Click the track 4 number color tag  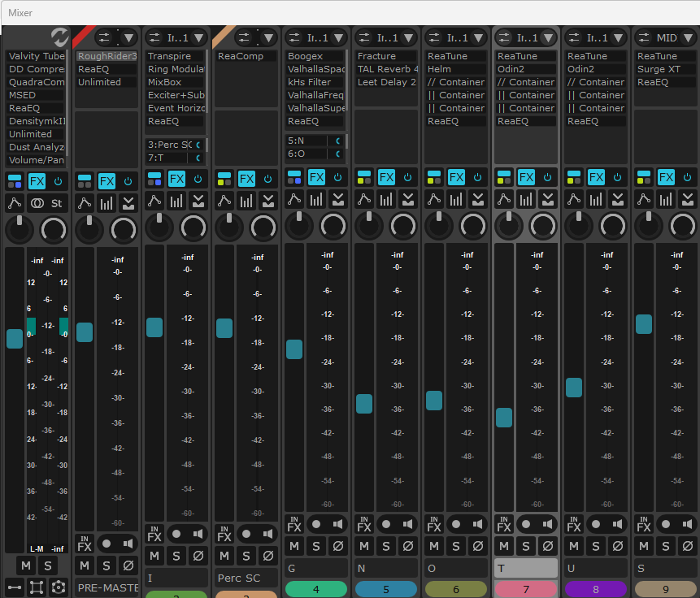pos(316,589)
